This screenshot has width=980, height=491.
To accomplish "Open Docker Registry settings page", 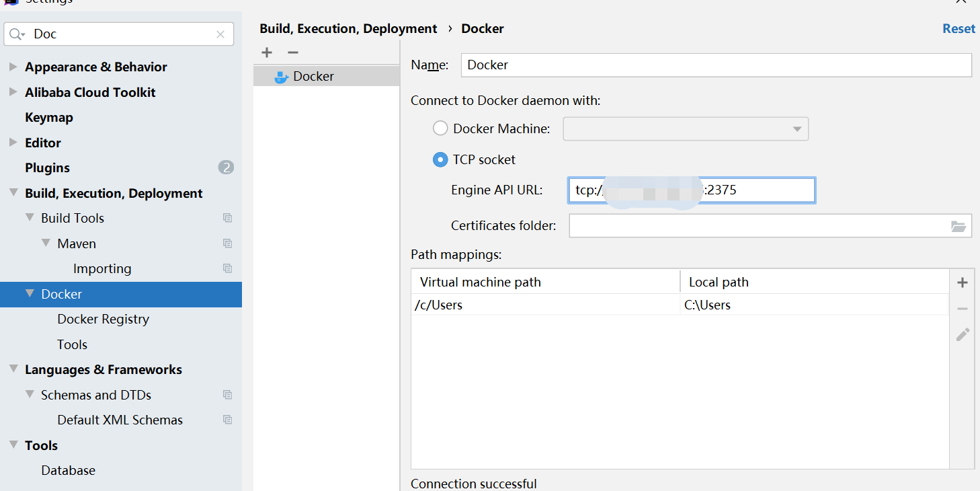I will tap(103, 319).
